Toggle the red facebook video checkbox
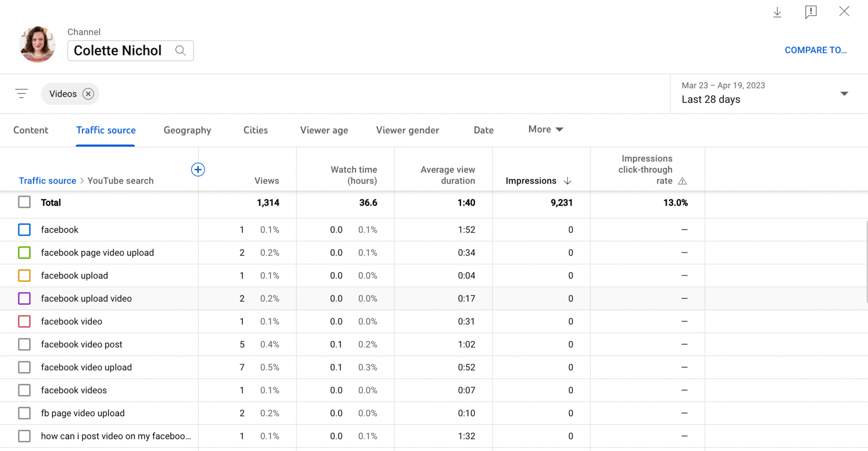Image resolution: width=868 pixels, height=451 pixels. coord(24,321)
